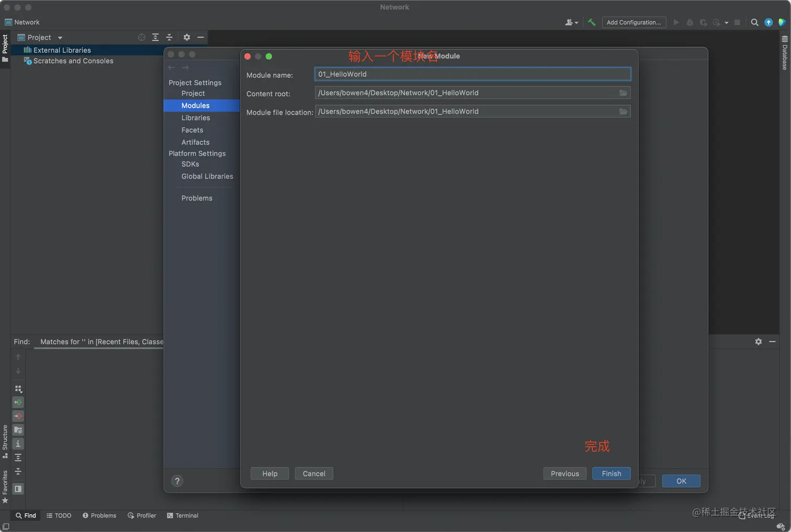Click Expand All icon in Project panel
The height and width of the screenshot is (532, 791).
(155, 37)
